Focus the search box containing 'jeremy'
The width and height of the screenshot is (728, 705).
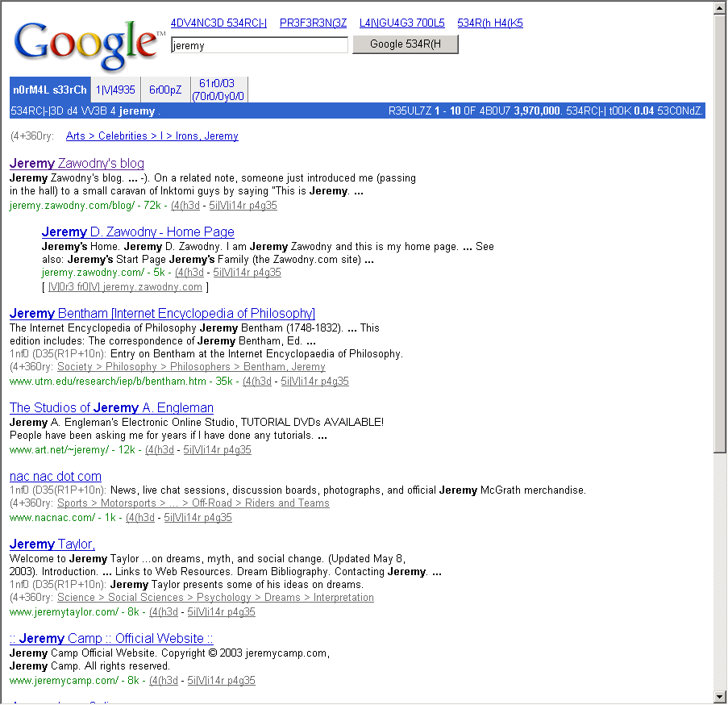coord(259,45)
